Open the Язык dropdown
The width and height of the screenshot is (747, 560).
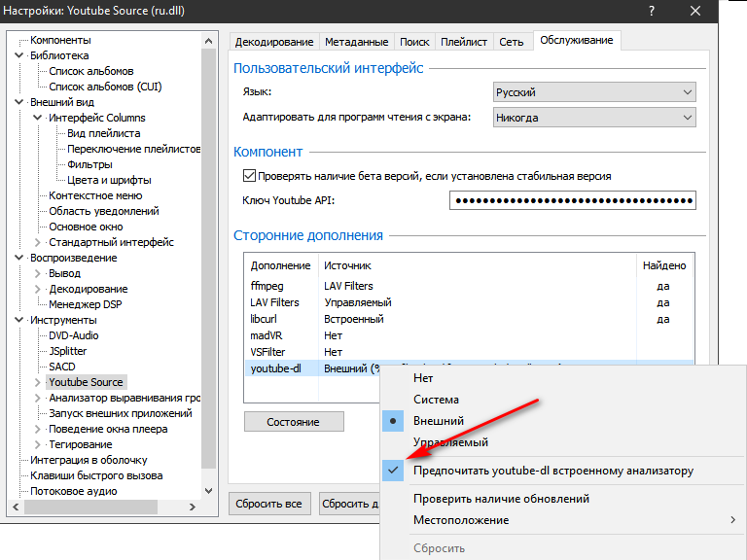click(594, 92)
